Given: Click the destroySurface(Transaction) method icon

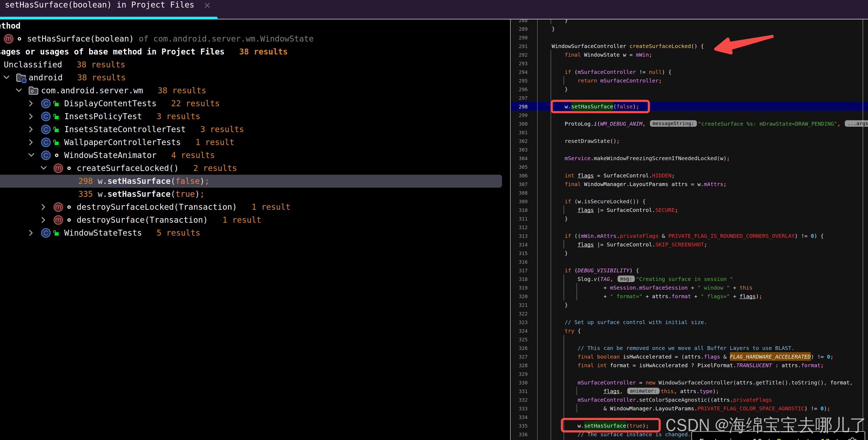Looking at the screenshot, I should (58, 220).
